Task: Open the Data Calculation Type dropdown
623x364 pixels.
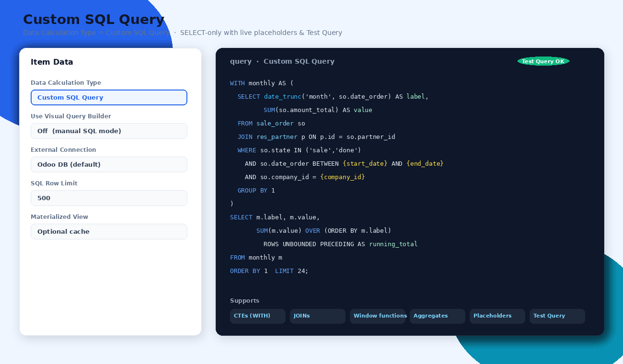Action: point(109,97)
